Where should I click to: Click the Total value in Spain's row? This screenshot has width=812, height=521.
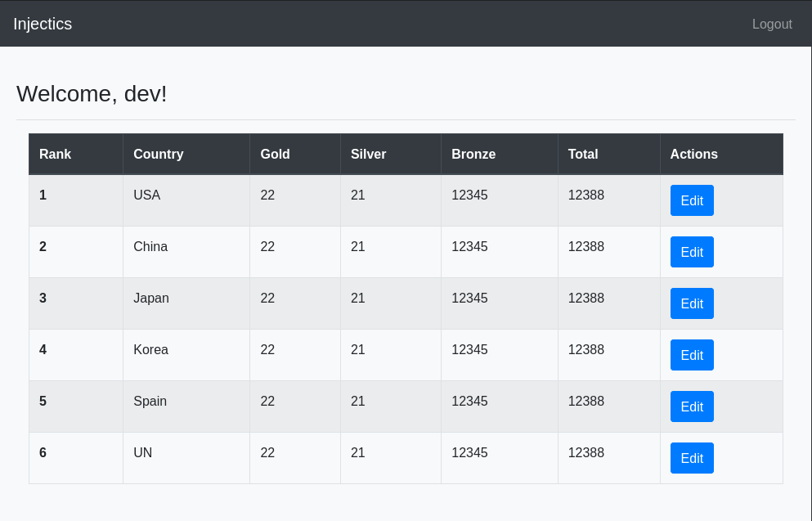[x=585, y=402]
